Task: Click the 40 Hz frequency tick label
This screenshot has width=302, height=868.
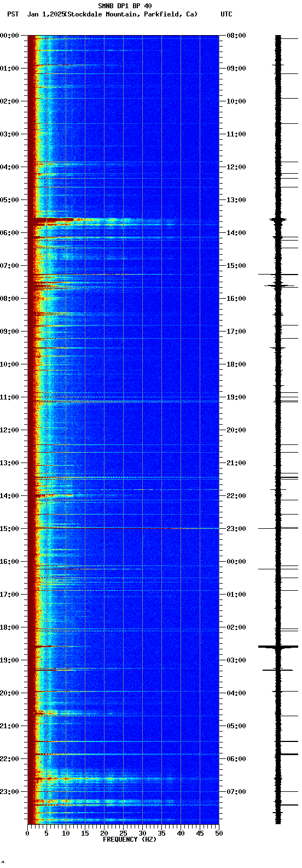Action: (x=181, y=833)
